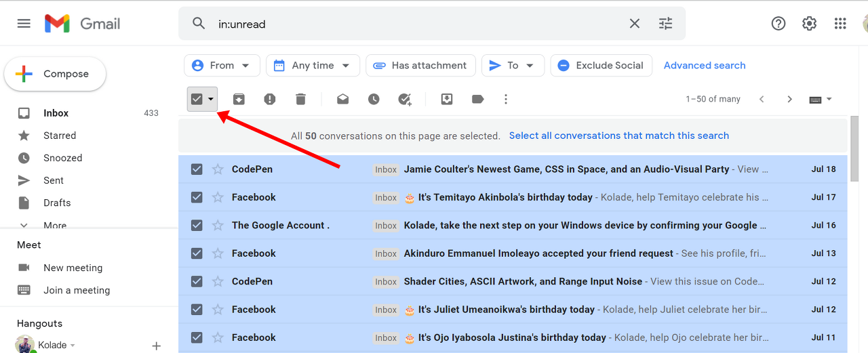Click the Compose button
The width and height of the screenshot is (868, 353).
coord(55,74)
